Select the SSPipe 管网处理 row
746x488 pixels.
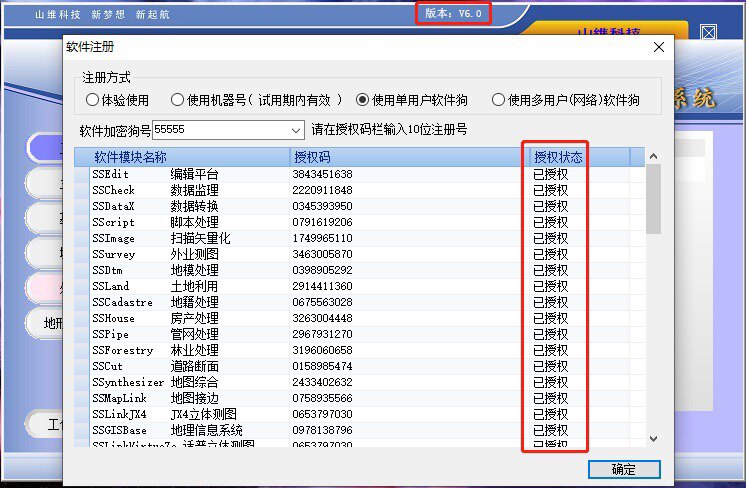click(x=360, y=334)
